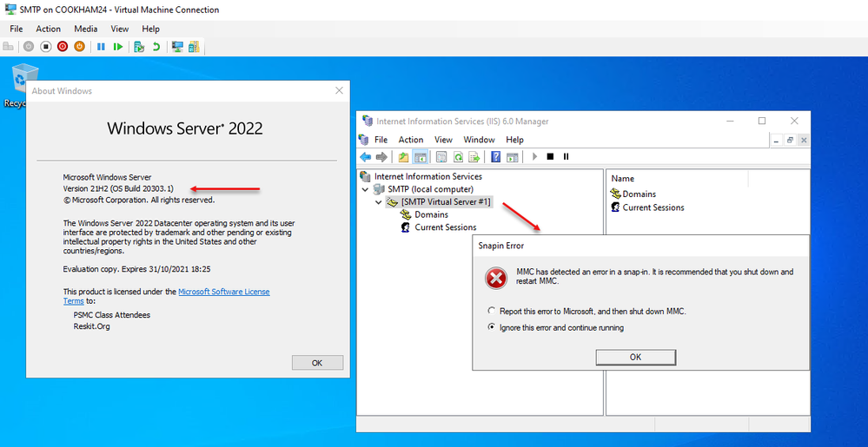Start the SMTP server with grey play icon

534,156
